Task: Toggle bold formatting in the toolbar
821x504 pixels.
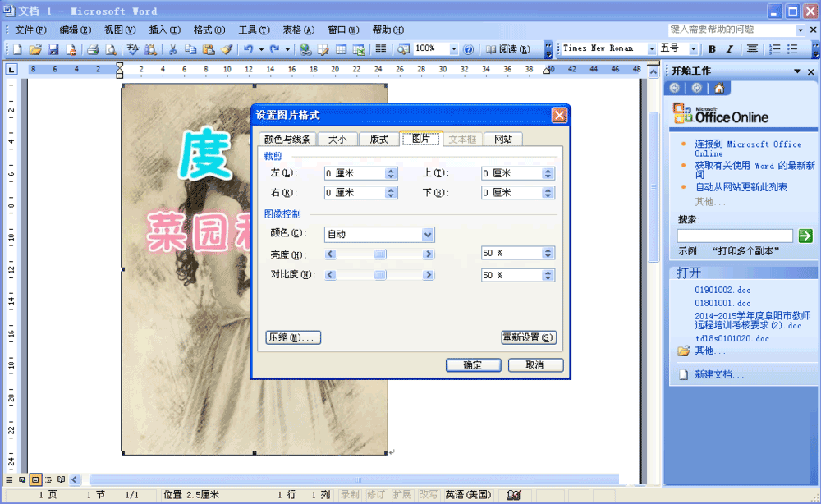Action: 713,48
